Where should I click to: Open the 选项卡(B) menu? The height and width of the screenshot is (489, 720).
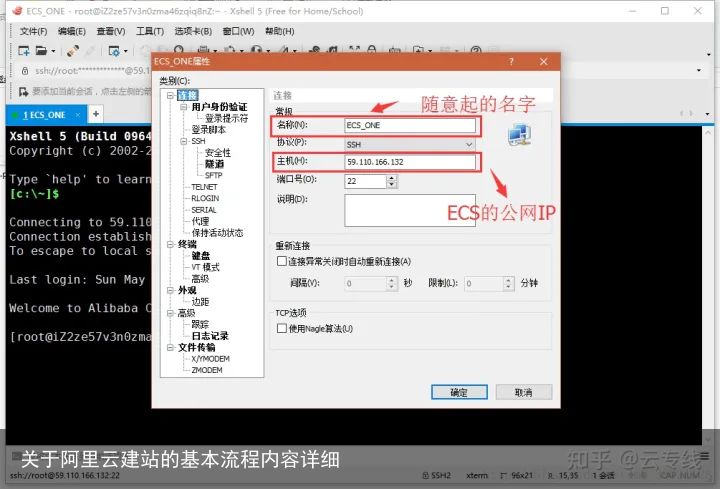[x=193, y=31]
